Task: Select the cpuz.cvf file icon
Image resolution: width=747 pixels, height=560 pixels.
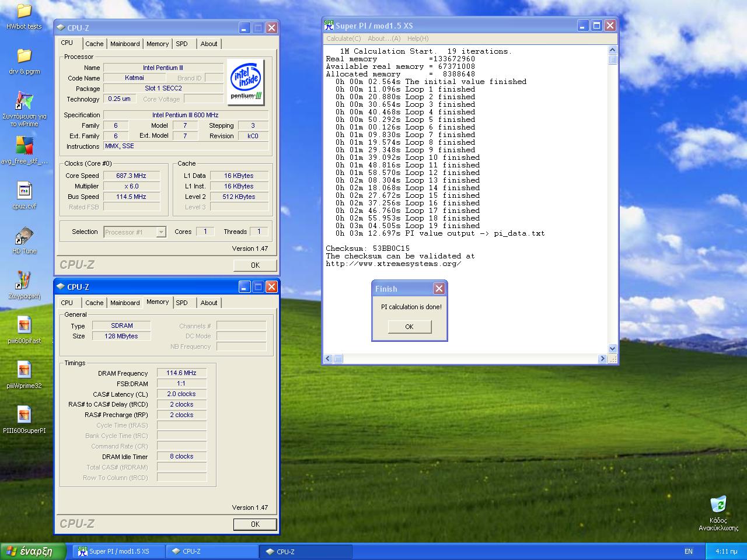Action: tap(24, 190)
